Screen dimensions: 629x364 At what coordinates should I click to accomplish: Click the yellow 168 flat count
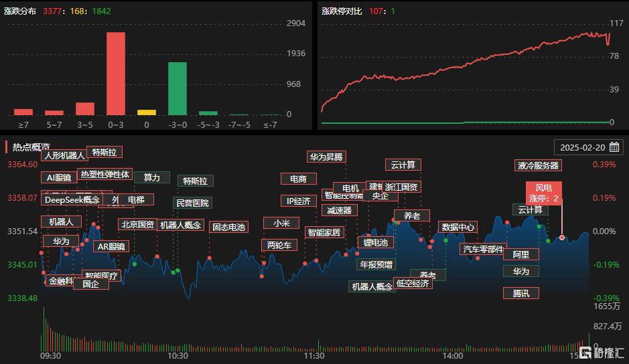[76, 11]
